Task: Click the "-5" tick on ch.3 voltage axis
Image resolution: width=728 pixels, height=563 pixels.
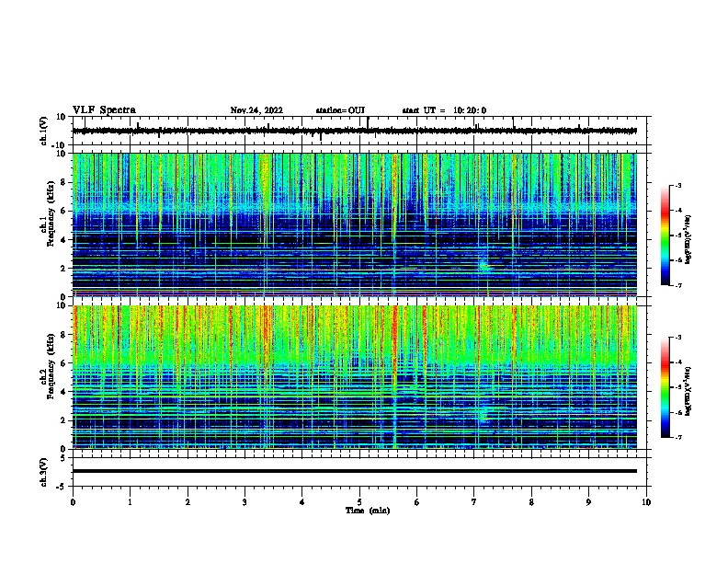Action: coord(62,487)
